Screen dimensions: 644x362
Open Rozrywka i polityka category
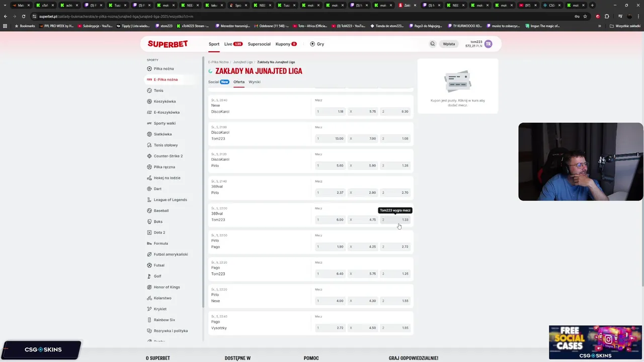click(171, 331)
